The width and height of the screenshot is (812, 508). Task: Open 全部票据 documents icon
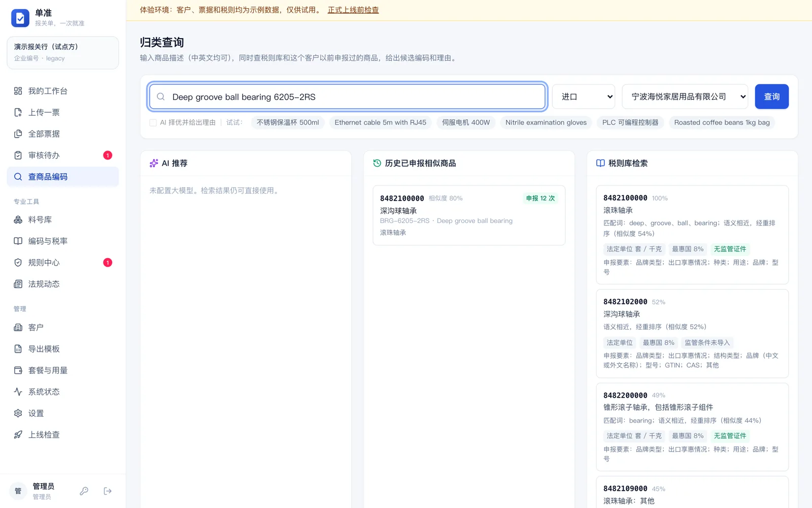click(18, 134)
